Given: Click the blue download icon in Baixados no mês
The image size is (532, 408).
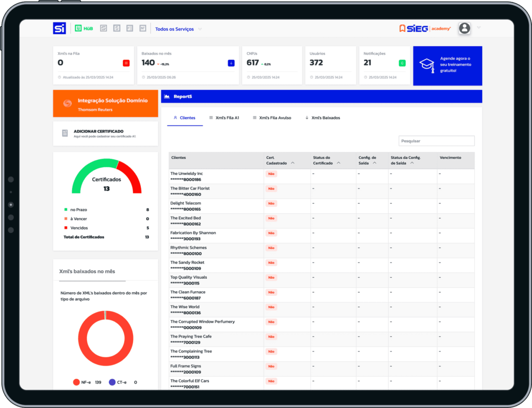Looking at the screenshot, I should click(x=231, y=63).
